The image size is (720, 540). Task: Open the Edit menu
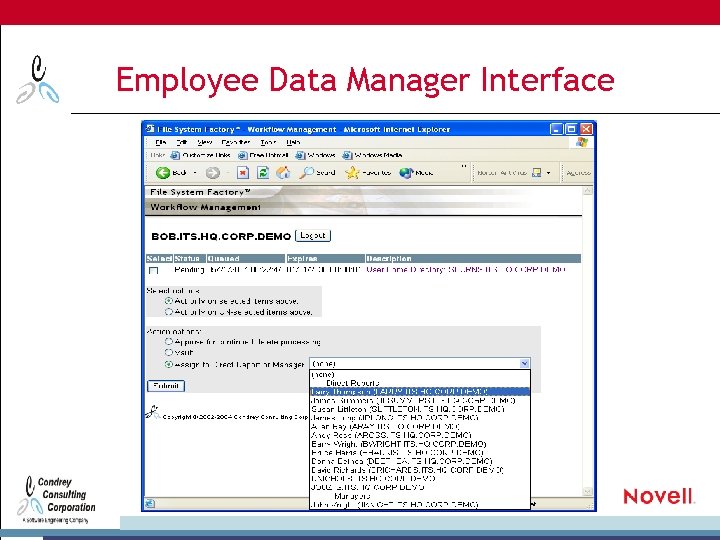click(182, 142)
